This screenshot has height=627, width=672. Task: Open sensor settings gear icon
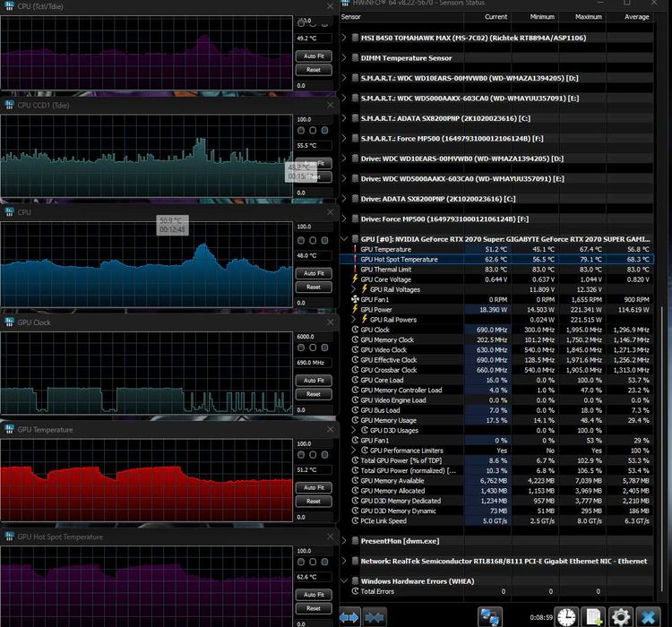point(620,616)
